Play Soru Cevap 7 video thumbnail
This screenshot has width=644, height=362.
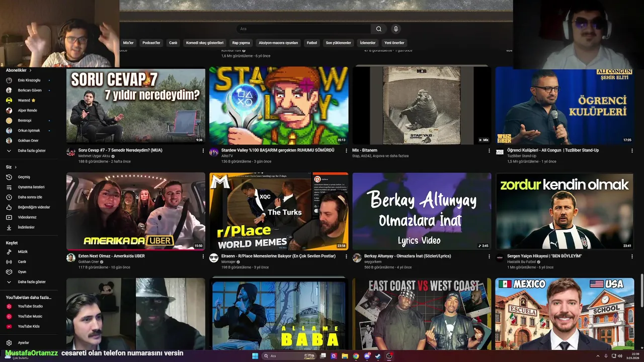coord(136,106)
